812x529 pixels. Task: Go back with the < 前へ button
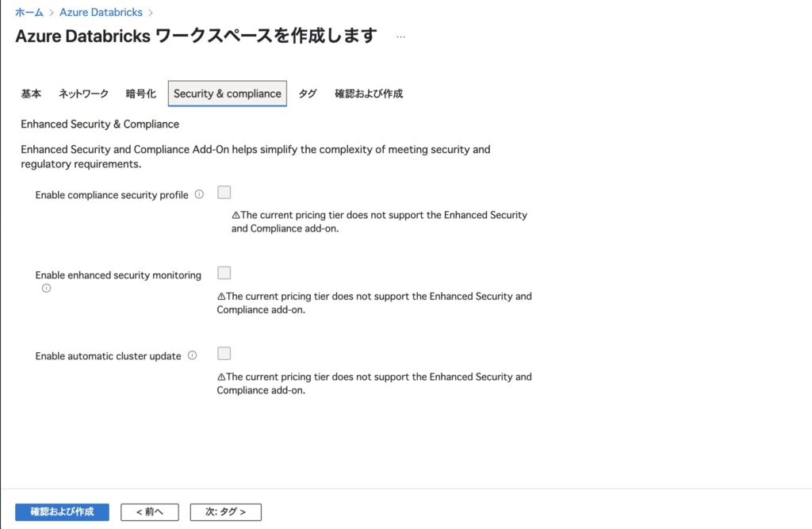point(150,512)
